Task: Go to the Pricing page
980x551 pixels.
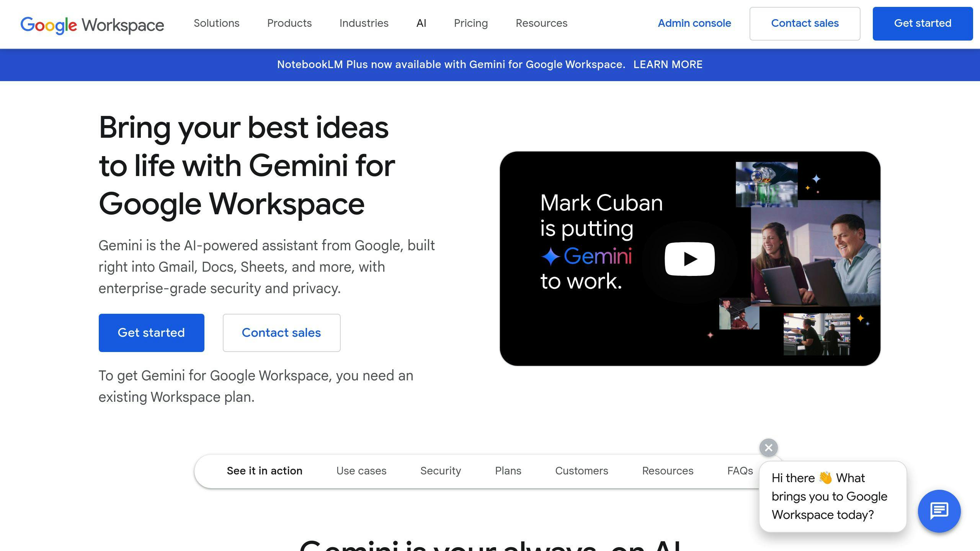Action: pos(471,23)
